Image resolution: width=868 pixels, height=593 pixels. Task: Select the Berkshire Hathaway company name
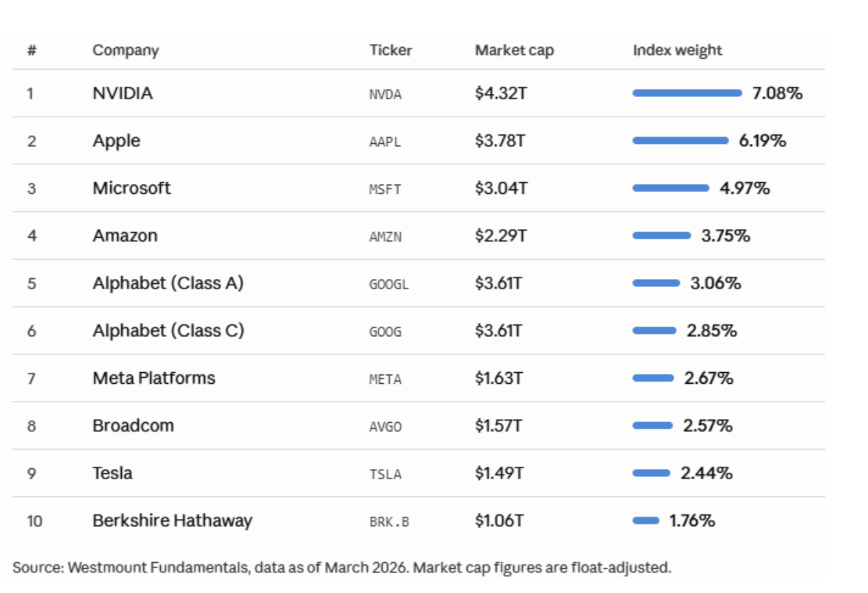pyautogui.click(x=172, y=521)
